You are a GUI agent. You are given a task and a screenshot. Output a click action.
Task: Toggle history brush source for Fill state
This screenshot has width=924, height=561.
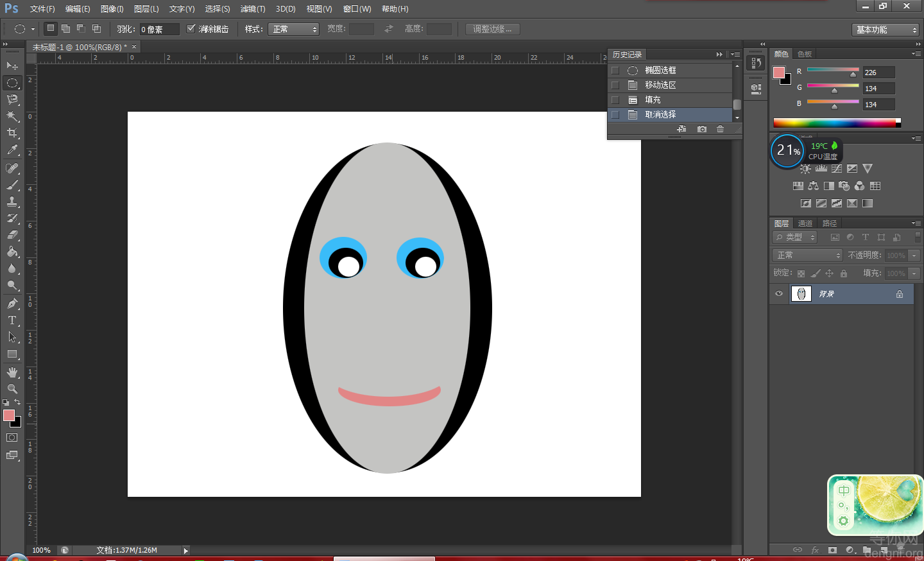(x=615, y=99)
